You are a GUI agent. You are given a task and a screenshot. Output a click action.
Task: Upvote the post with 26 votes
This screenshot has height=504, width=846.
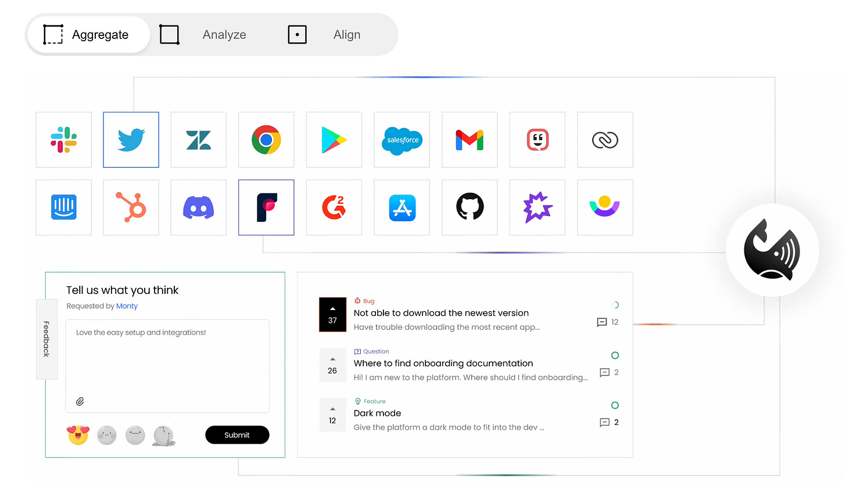click(x=332, y=365)
